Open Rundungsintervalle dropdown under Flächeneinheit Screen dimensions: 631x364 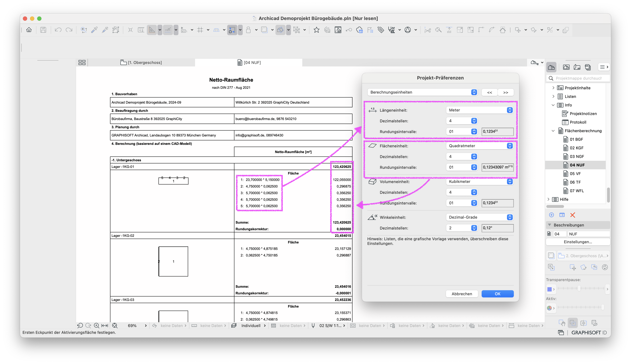pos(462,167)
